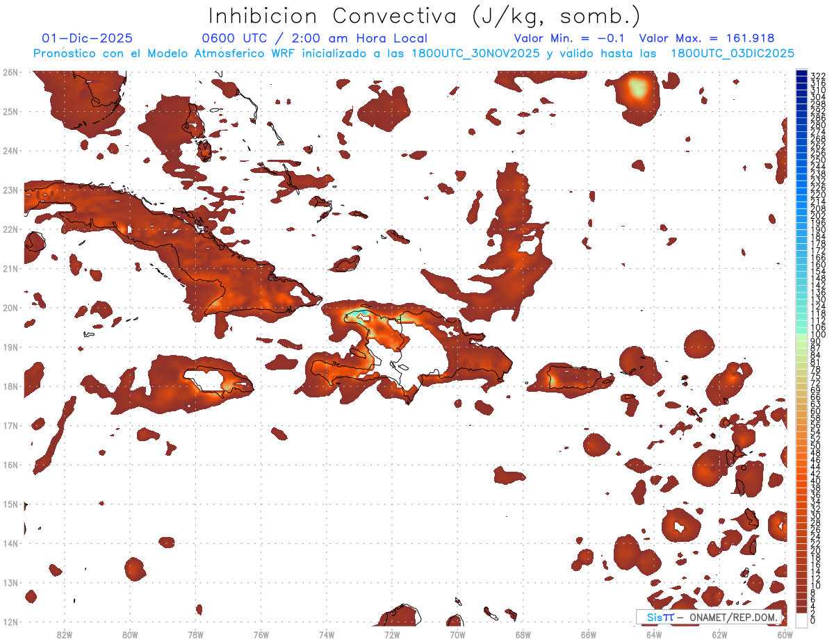The height and width of the screenshot is (644, 834).
Task: Click the '26N' latitude label
Action: [x=10, y=72]
